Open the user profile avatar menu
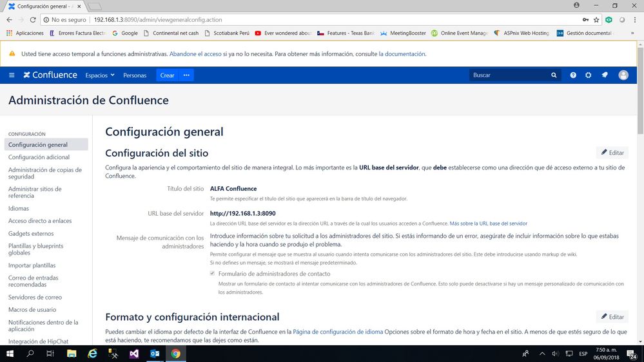This screenshot has width=644, height=362. coord(623,75)
